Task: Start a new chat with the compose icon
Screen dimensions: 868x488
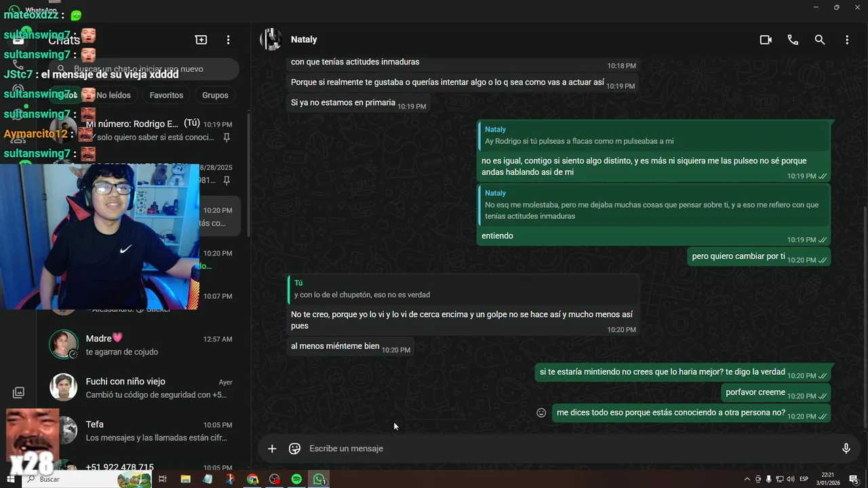Action: pyautogui.click(x=201, y=40)
